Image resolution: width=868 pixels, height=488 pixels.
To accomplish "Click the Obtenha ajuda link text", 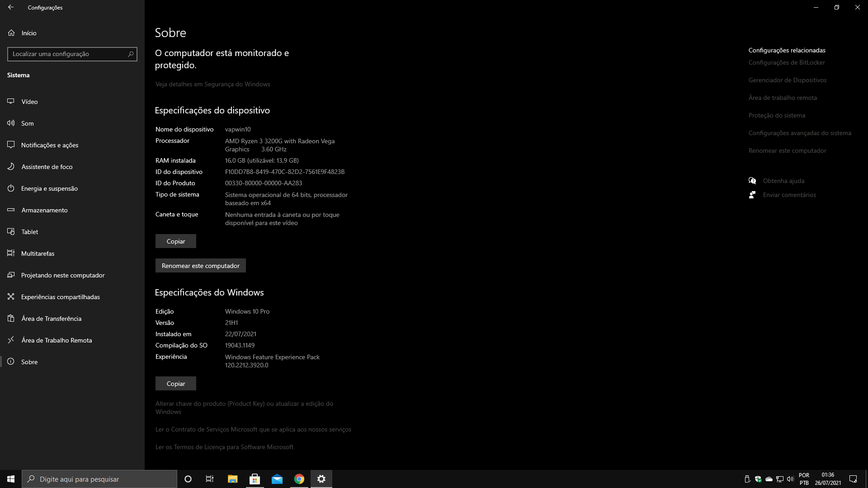I will pos(783,181).
